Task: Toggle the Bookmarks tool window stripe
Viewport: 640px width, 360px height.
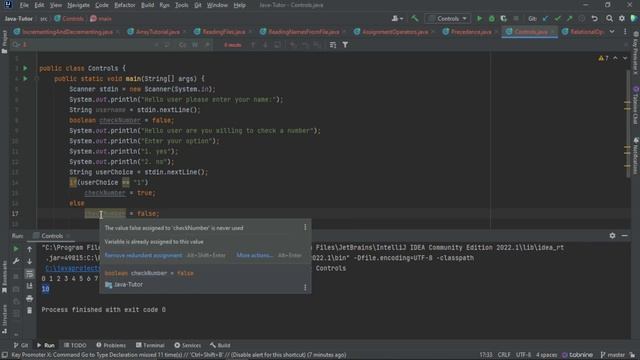Action: point(4,278)
